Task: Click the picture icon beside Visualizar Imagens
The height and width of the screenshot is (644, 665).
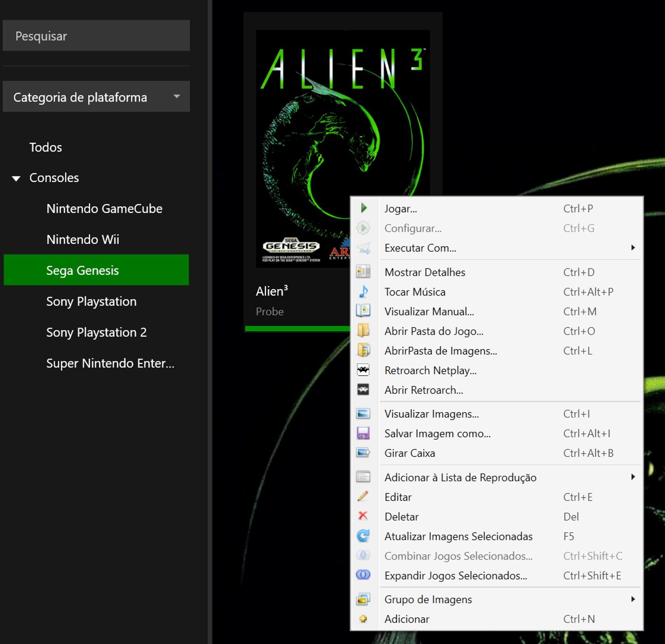Action: (363, 414)
